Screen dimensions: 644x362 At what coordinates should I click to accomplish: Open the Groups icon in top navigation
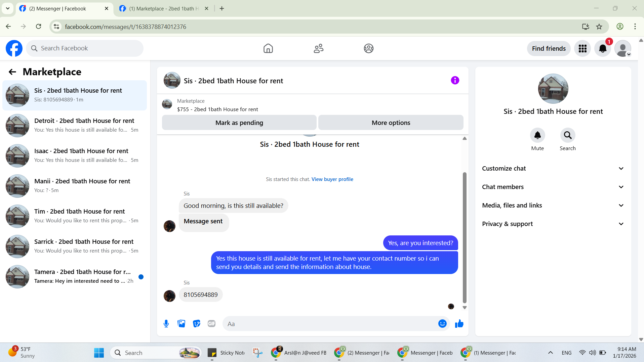[x=369, y=48]
